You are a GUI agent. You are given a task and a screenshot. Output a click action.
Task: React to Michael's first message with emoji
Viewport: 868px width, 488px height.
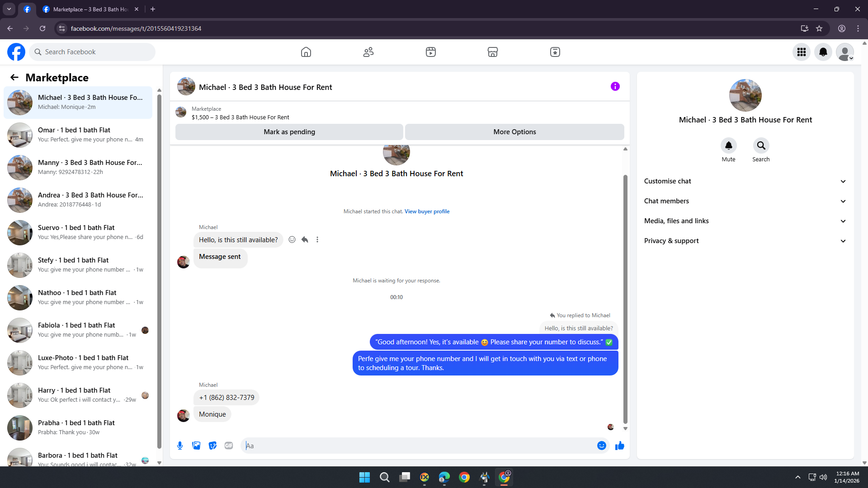[292, 239]
